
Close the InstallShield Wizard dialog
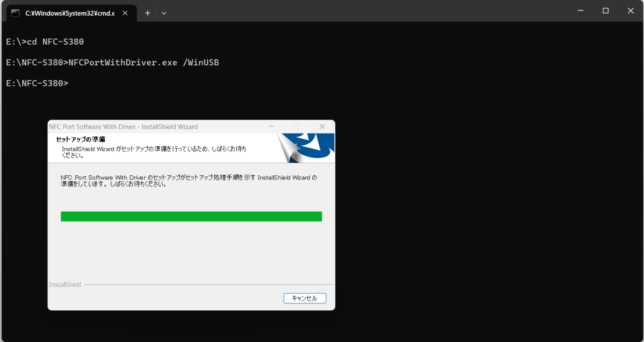[x=322, y=127]
